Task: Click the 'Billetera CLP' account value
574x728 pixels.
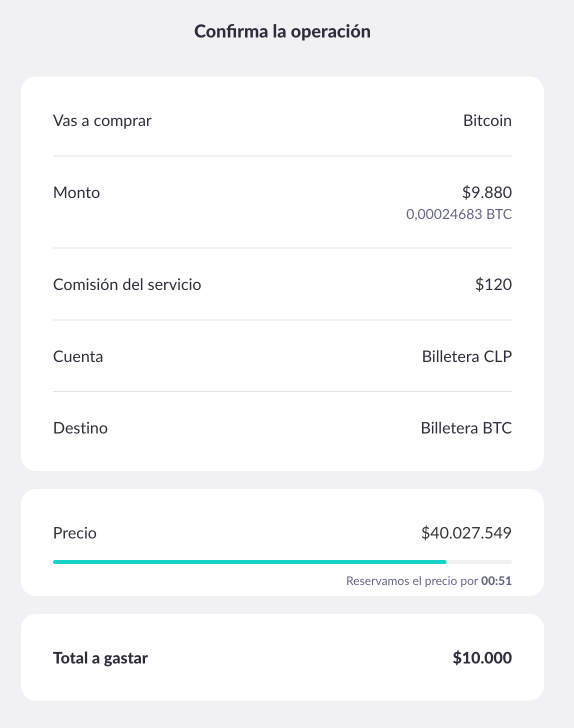Action: (x=467, y=356)
